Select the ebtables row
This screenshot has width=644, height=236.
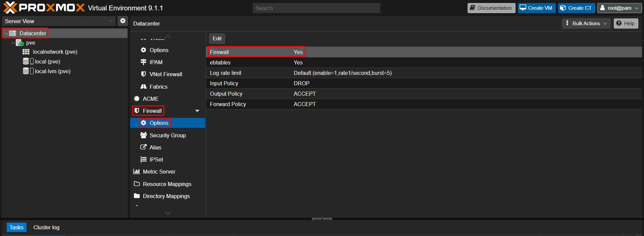[x=424, y=62]
